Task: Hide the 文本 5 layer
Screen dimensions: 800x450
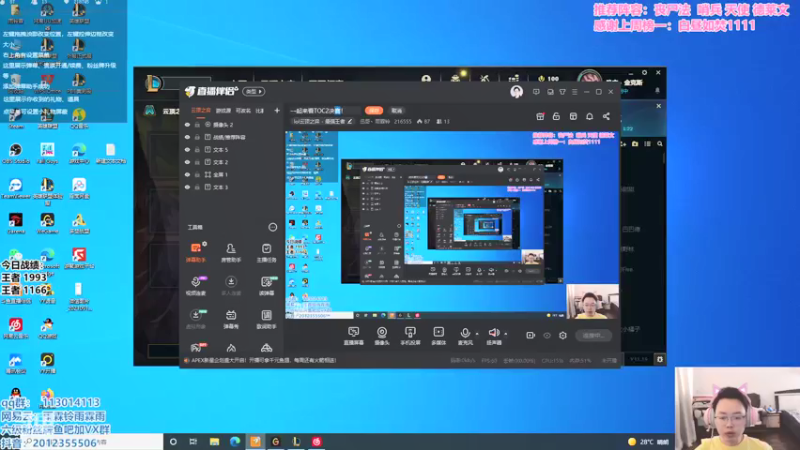Action: pyautogui.click(x=187, y=149)
